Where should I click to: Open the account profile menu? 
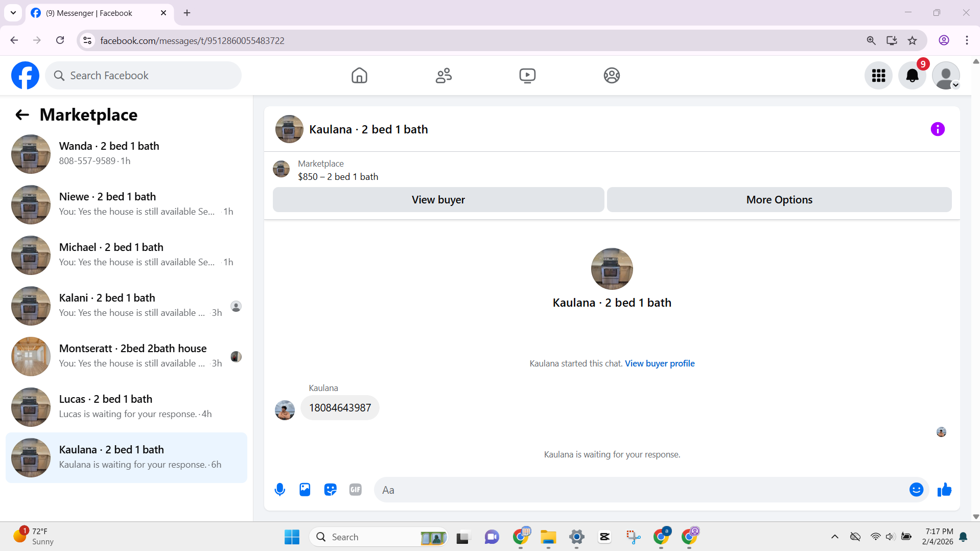pyautogui.click(x=946, y=76)
